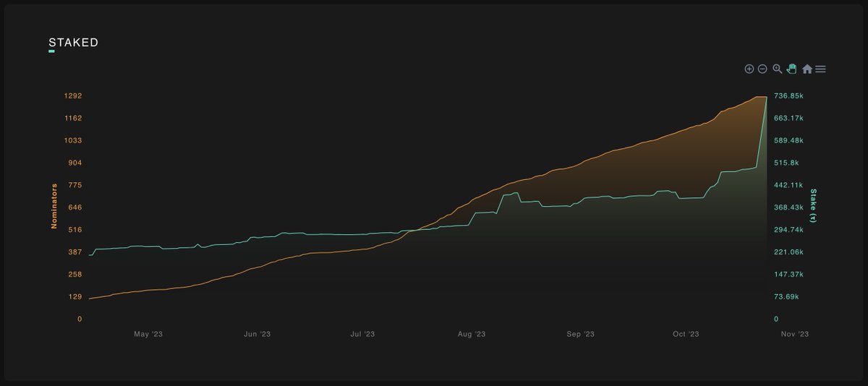The image size is (868, 386).
Task: Click the 515.8k stake axis label
Action: click(787, 163)
